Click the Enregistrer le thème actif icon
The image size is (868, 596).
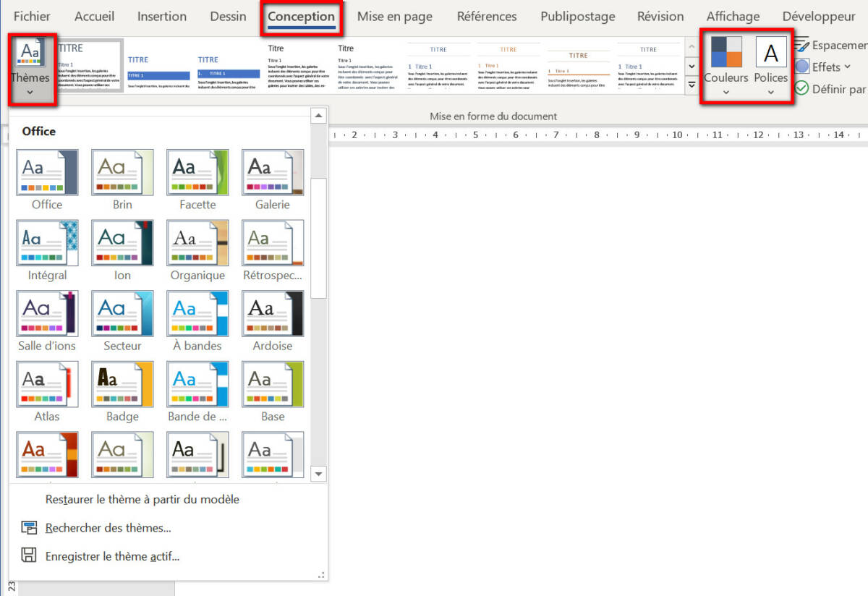pos(30,555)
